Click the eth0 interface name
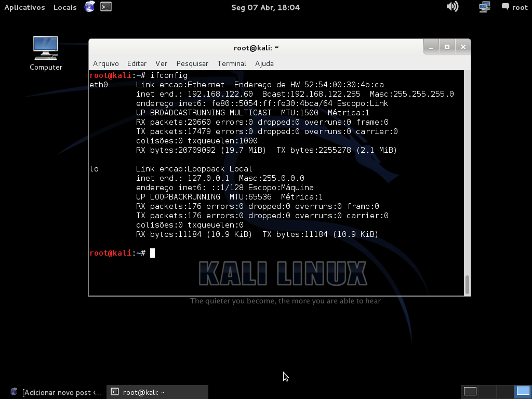Image resolution: width=532 pixels, height=399 pixels. (99, 85)
